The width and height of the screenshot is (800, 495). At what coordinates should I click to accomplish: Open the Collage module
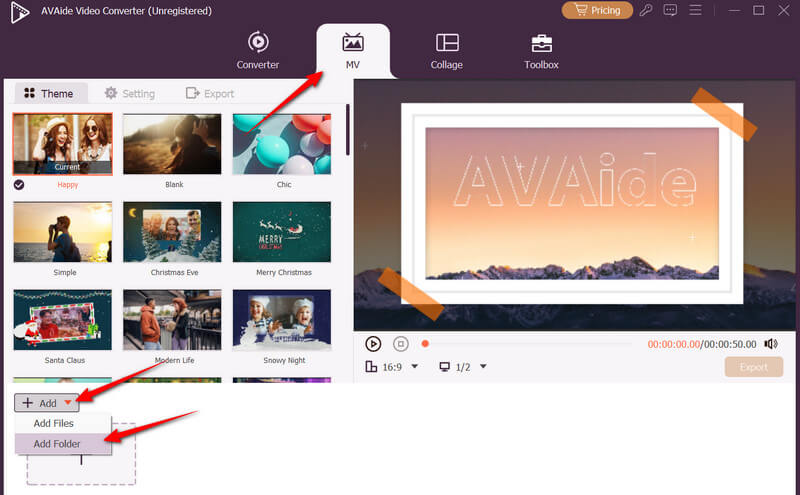pos(447,50)
